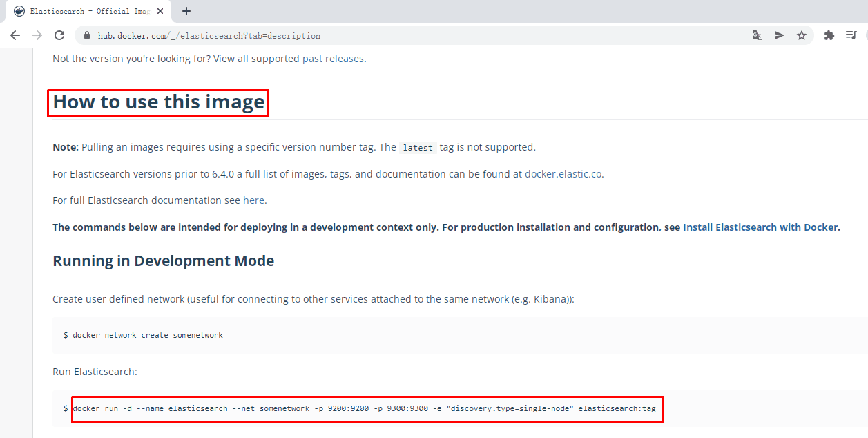
Task: Open the 'here' documentation link
Action: (253, 200)
